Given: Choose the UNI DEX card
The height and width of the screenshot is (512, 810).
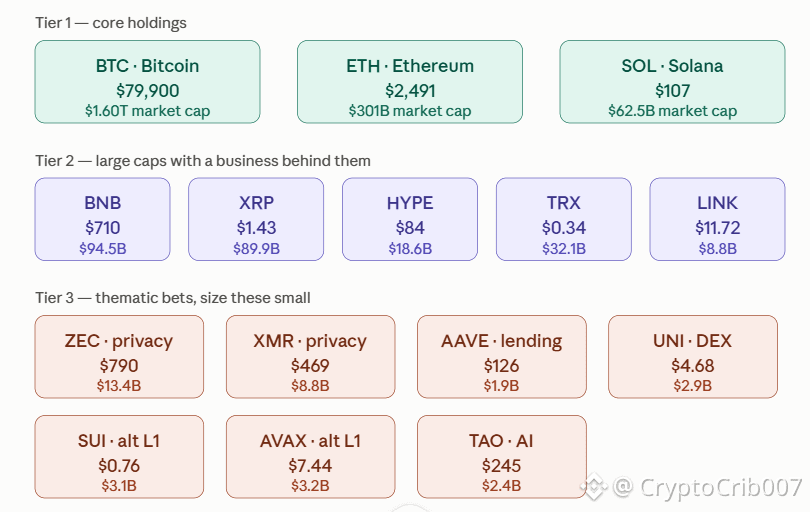Looking at the screenshot, I should [693, 356].
